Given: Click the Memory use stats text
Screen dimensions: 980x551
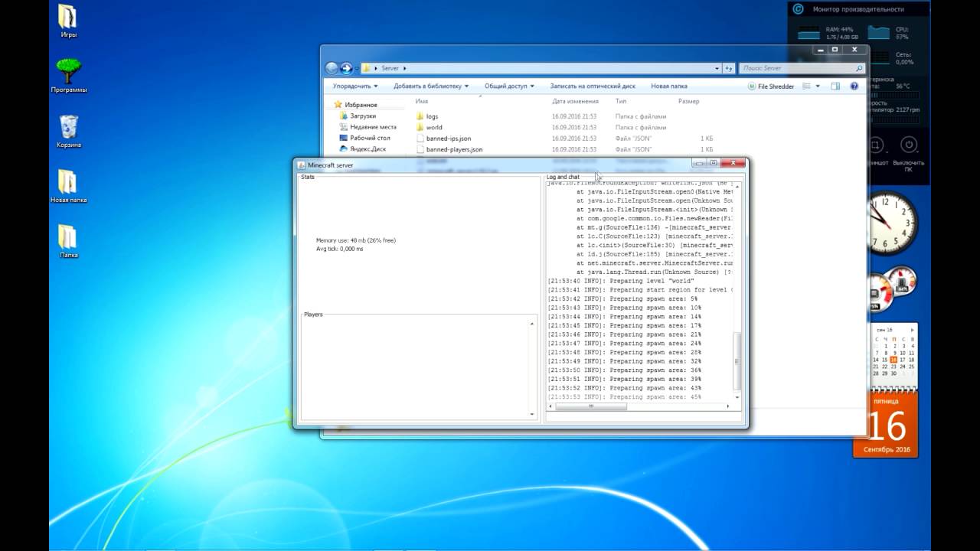Looking at the screenshot, I should tap(355, 240).
